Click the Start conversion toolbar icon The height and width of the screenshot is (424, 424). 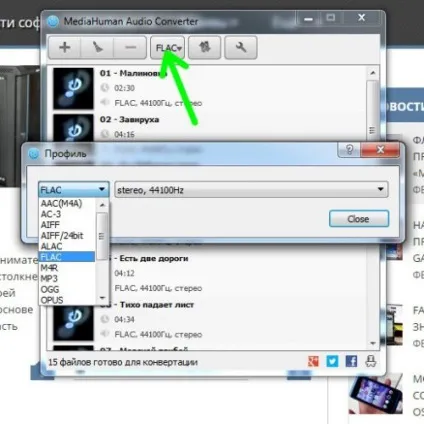[x=204, y=48]
